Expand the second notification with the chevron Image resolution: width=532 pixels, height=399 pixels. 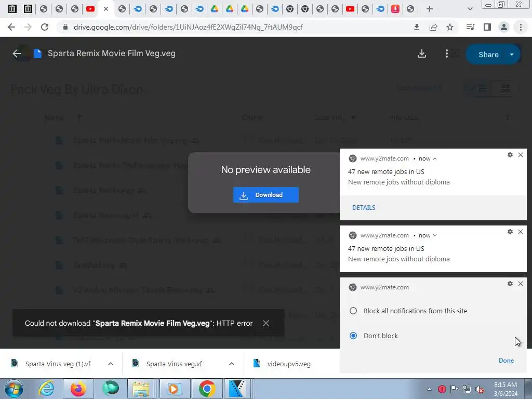(435, 235)
